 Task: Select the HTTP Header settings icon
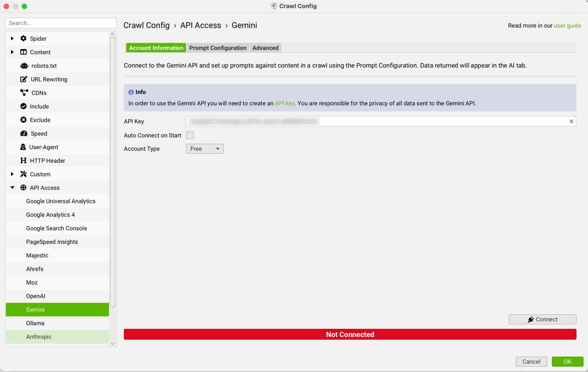click(24, 160)
